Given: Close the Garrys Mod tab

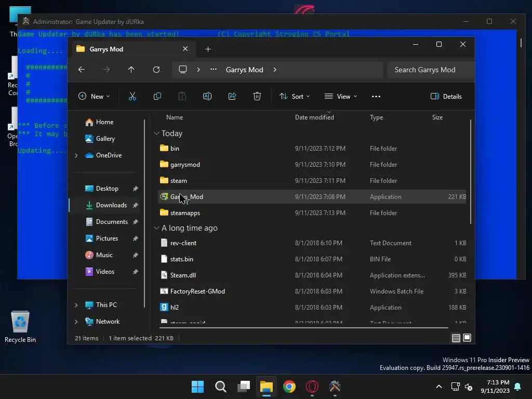Looking at the screenshot, I should click(185, 49).
